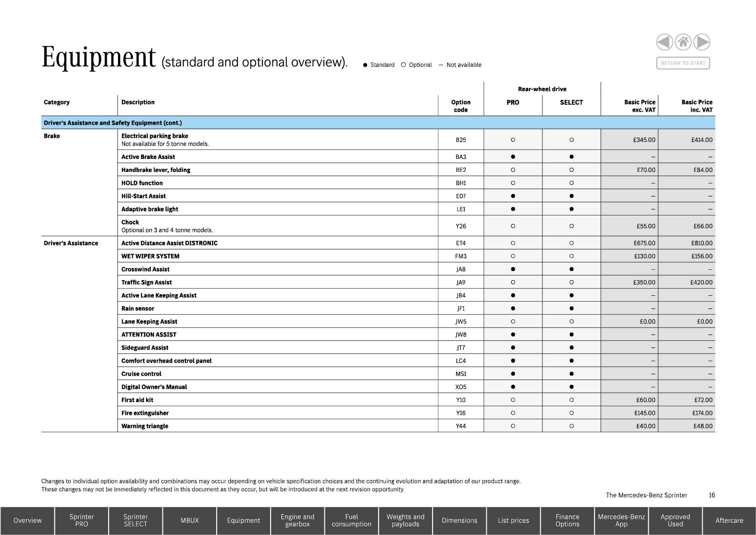Open the Sprinter PRO tab
Viewport: 756px width, 535px height.
click(x=82, y=521)
